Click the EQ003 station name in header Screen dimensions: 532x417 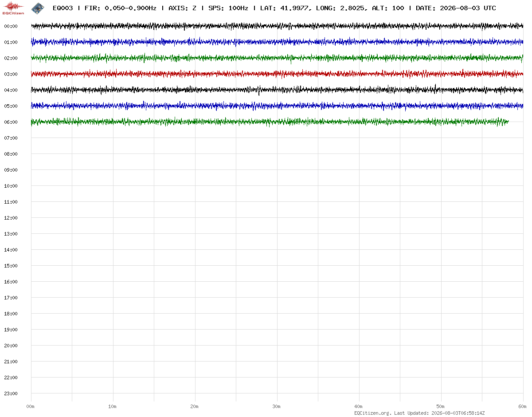pos(63,8)
